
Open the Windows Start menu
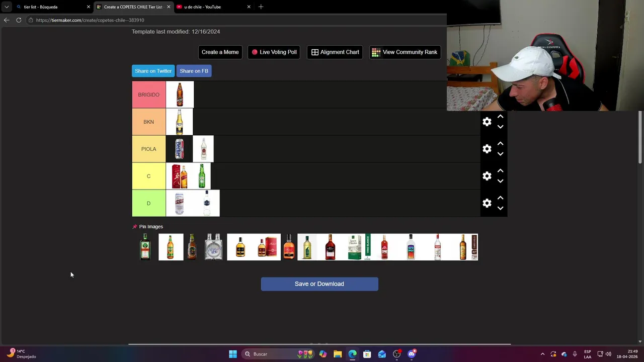(233, 354)
